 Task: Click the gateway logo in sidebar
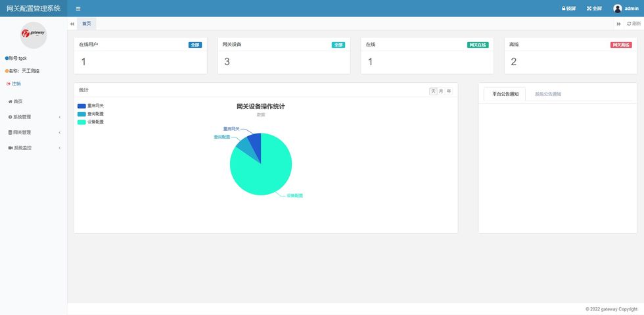pyautogui.click(x=34, y=35)
